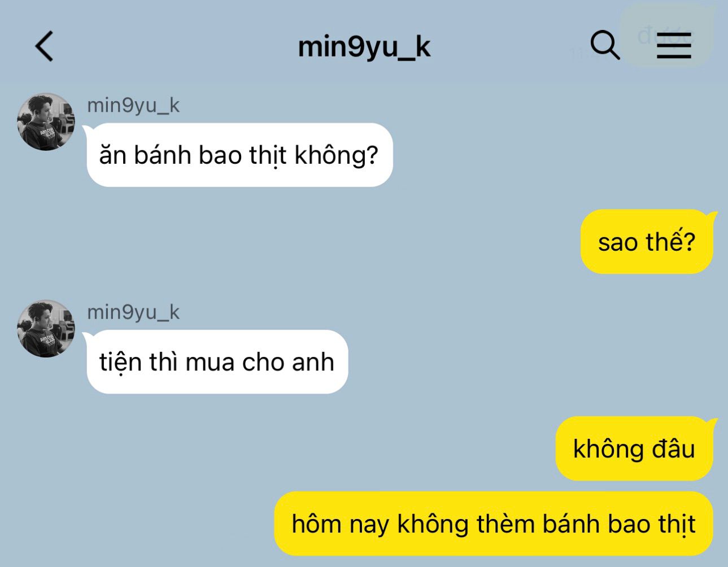Open the avatar beside the first message
This screenshot has width=728, height=567.
tap(46, 121)
